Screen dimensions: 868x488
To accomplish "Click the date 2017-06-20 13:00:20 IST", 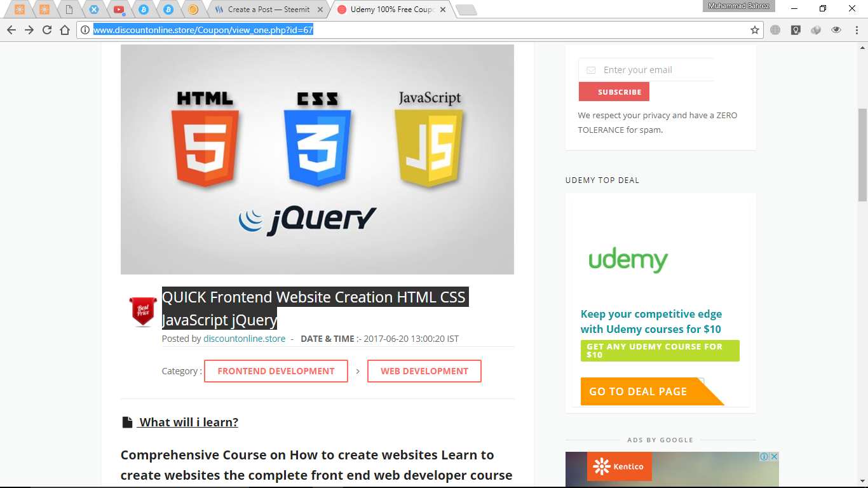I will tap(411, 339).
